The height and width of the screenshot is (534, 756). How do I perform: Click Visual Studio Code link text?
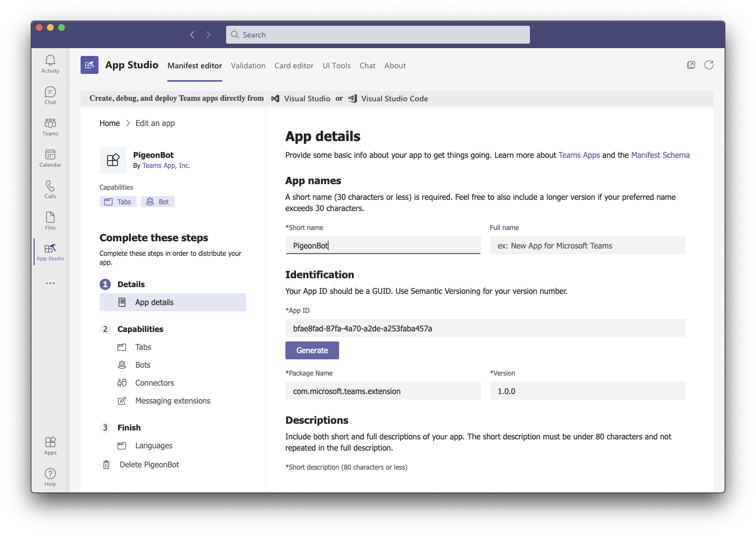pyautogui.click(x=395, y=99)
